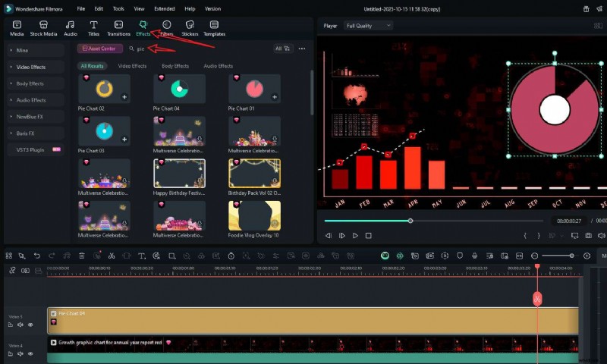607x364 pixels.
Task: Open the All filter dropdown
Action: (x=282, y=49)
